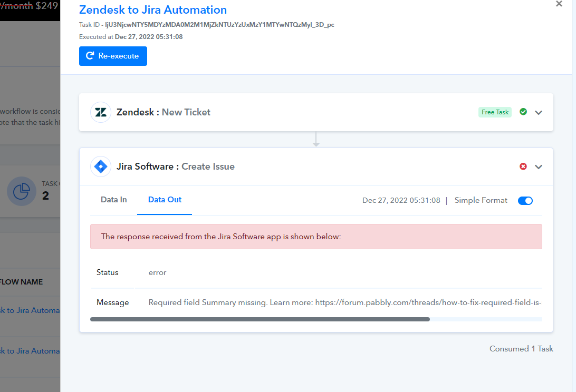Select the Data Out tab
Image resolution: width=576 pixels, height=392 pixels.
coord(165,200)
